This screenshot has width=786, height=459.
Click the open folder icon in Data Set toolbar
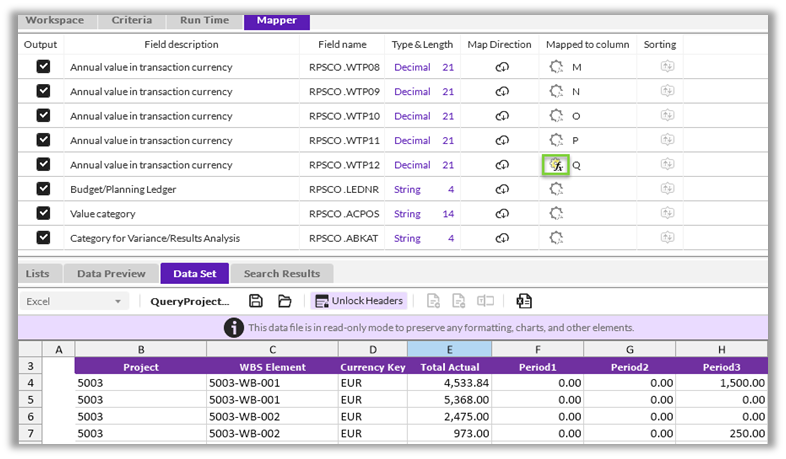(x=285, y=301)
